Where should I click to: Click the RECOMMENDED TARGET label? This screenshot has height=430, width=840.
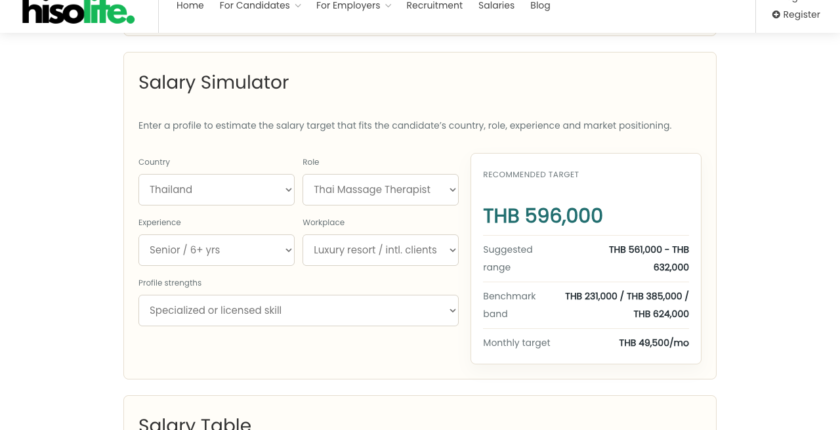[x=531, y=175]
